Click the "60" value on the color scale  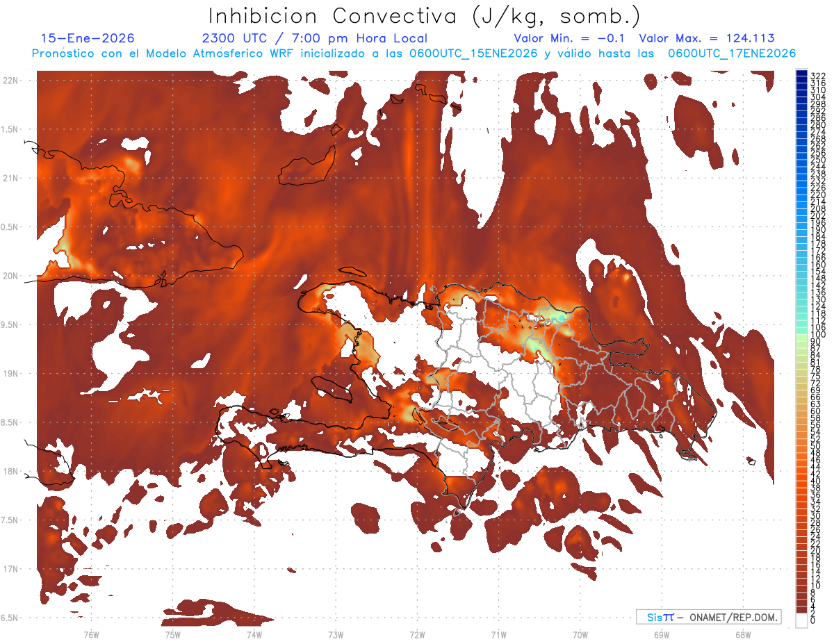click(x=816, y=411)
